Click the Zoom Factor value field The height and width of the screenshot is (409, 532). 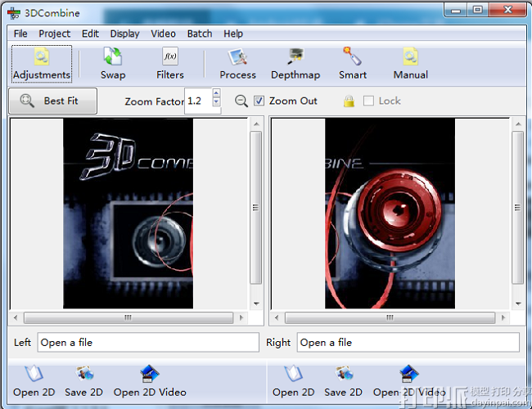pyautogui.click(x=199, y=101)
